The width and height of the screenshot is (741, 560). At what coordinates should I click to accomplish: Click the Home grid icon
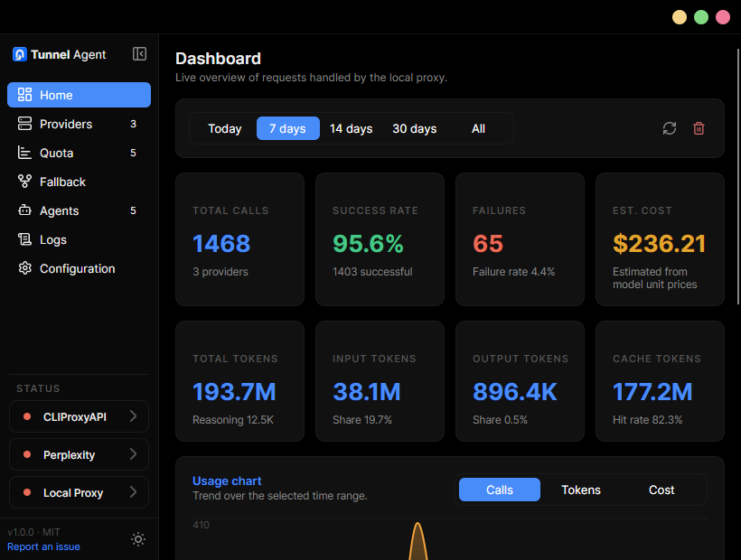[24, 95]
